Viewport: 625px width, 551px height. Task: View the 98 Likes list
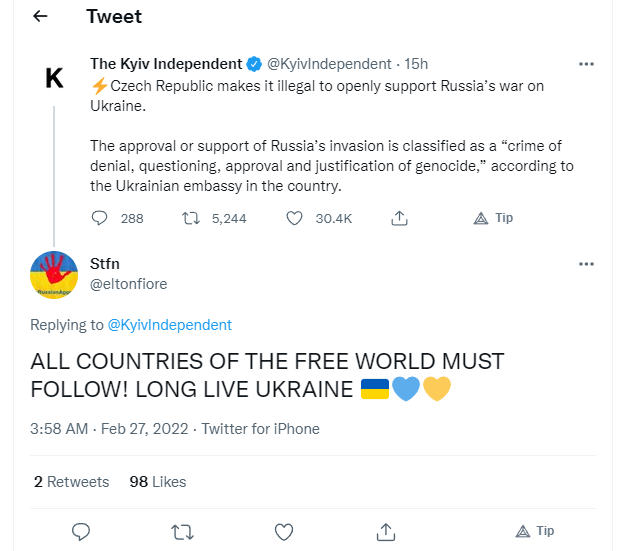coord(158,482)
